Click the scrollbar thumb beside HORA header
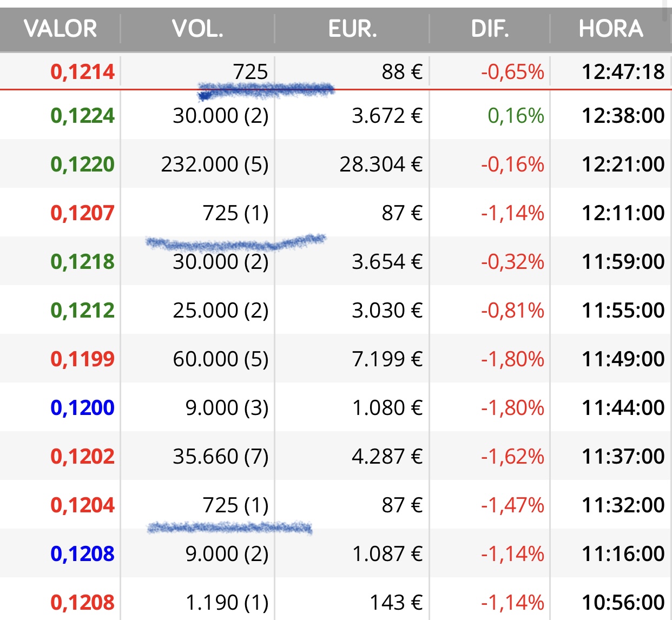Image resolution: width=672 pixels, height=620 pixels. [x=666, y=10]
